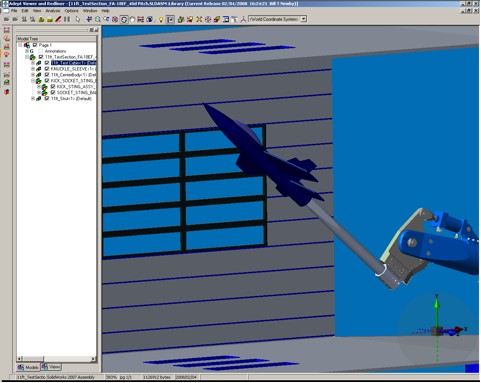Switch to the Views tab

click(51, 367)
